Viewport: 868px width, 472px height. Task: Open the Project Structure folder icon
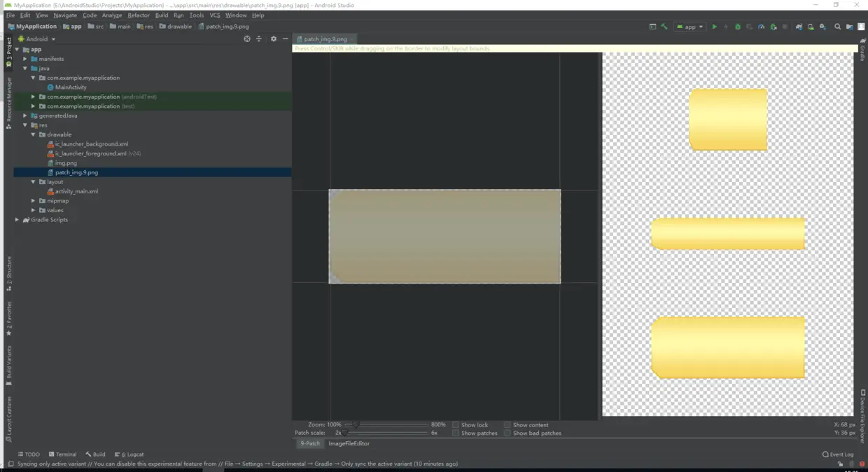pos(849,27)
